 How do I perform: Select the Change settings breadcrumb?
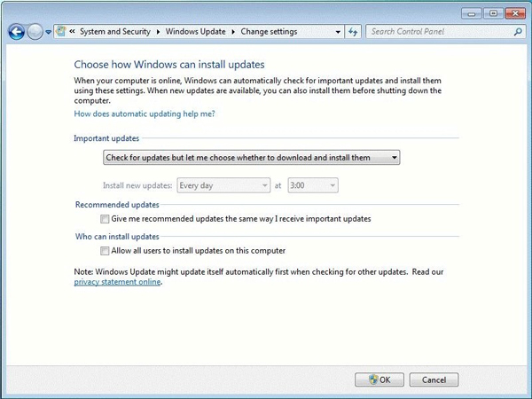click(x=269, y=32)
